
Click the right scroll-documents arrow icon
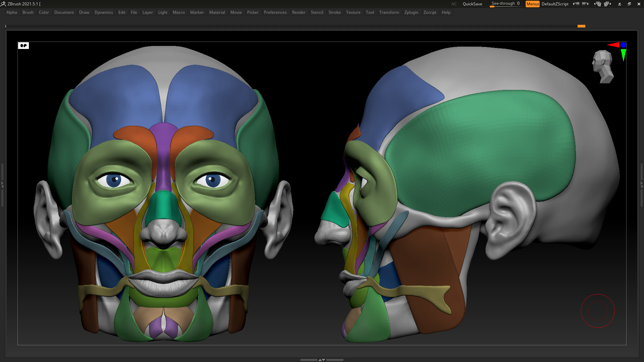click(585, 4)
